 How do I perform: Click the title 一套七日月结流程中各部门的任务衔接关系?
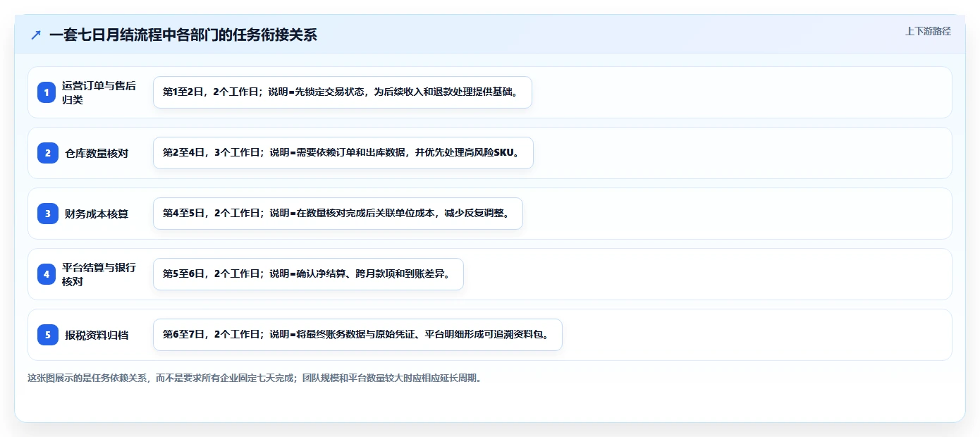183,35
